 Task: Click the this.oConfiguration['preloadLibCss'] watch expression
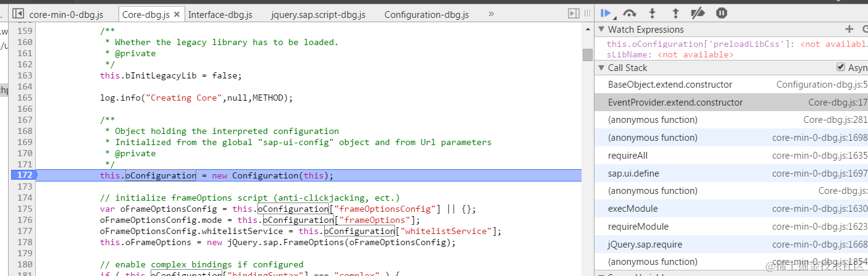tap(737, 44)
